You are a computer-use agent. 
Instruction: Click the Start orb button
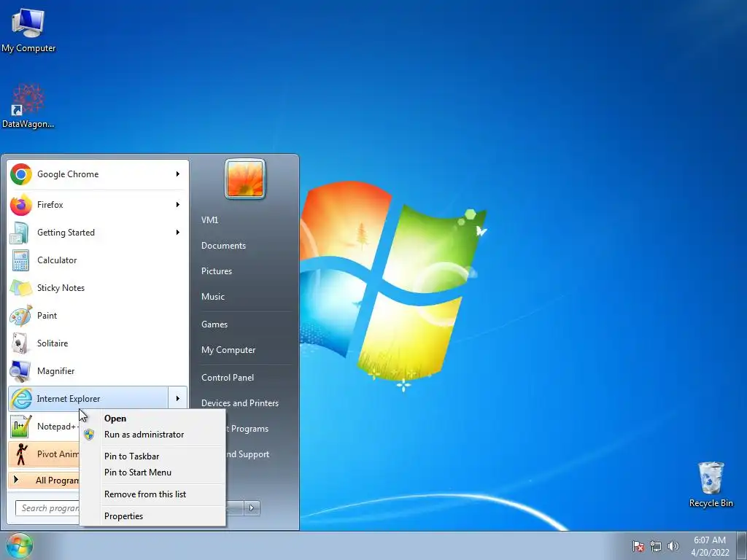pyautogui.click(x=20, y=545)
